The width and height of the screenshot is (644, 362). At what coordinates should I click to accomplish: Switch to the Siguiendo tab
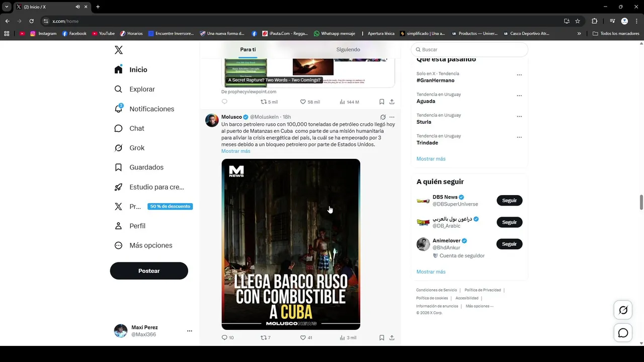(348, 49)
